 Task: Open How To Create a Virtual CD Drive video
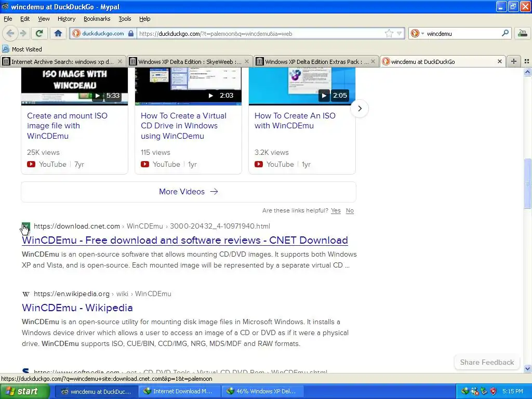click(183, 126)
